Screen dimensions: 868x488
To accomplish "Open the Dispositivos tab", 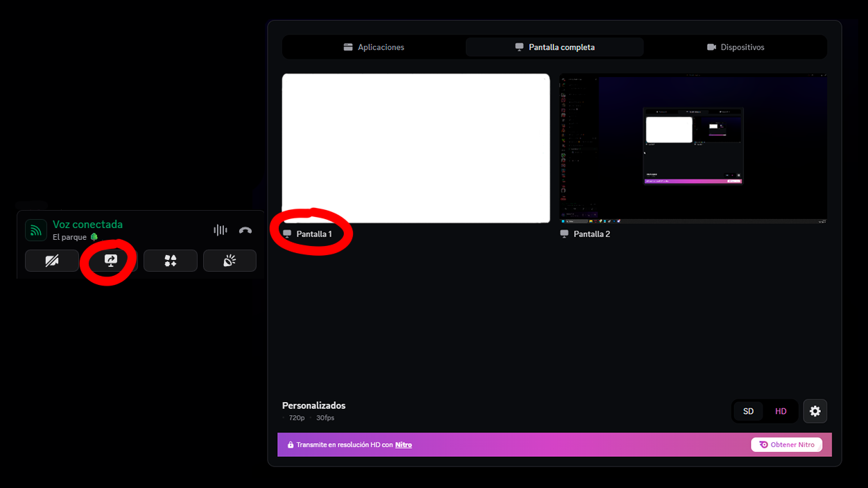I will pyautogui.click(x=736, y=46).
